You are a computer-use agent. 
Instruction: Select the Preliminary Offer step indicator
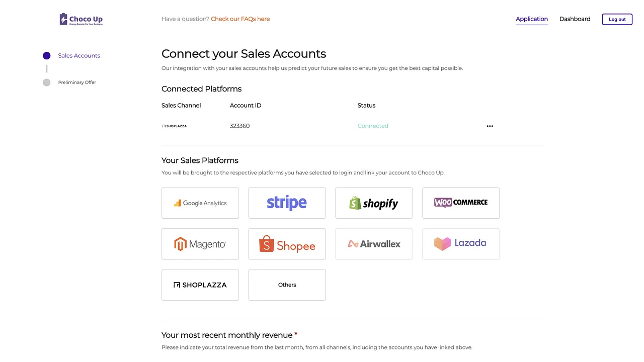point(46,82)
